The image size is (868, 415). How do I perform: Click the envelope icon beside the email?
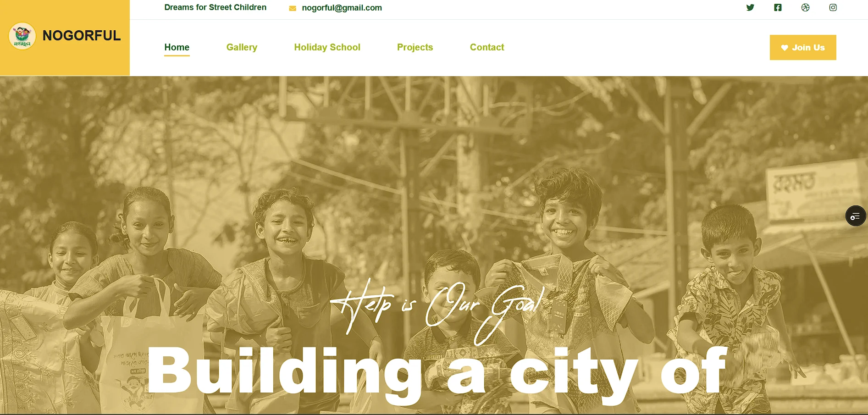coord(293,8)
